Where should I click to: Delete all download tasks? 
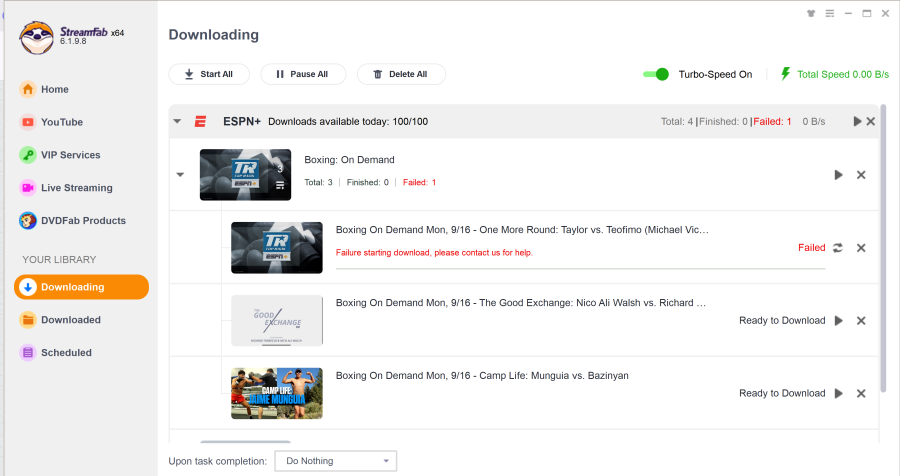tap(401, 74)
